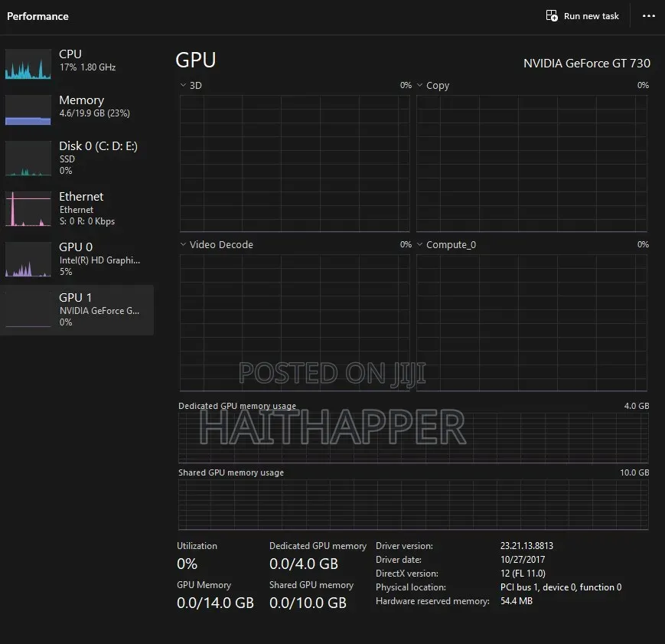Image resolution: width=665 pixels, height=644 pixels.
Task: Select the GPU 1 usage mini graph
Action: click(28, 310)
